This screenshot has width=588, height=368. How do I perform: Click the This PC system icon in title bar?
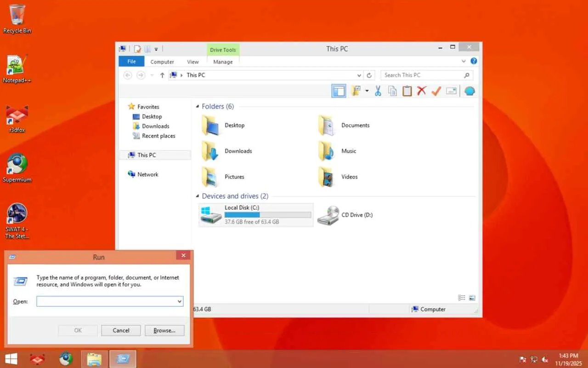tap(123, 49)
